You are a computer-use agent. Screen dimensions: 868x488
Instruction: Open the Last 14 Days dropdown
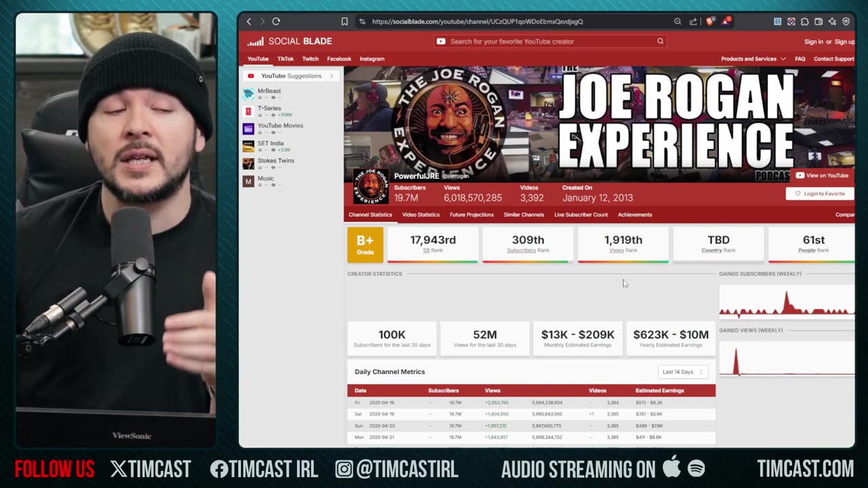click(683, 371)
